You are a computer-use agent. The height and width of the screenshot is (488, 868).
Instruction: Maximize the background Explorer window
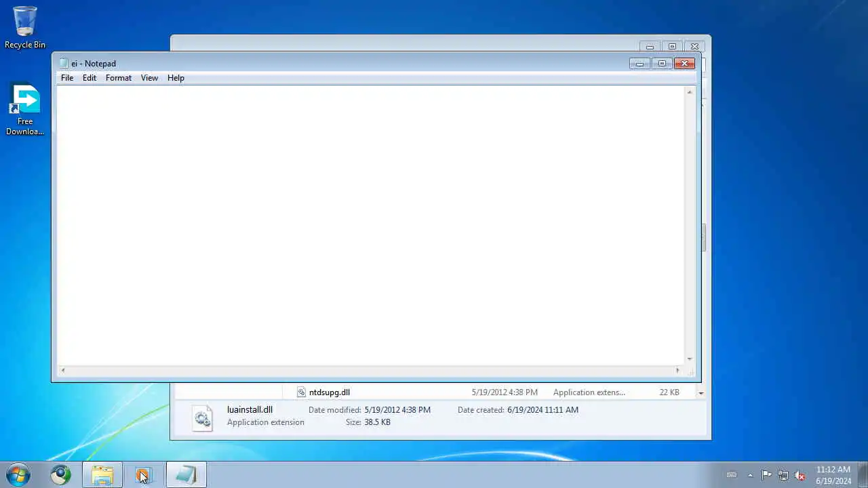672,47
